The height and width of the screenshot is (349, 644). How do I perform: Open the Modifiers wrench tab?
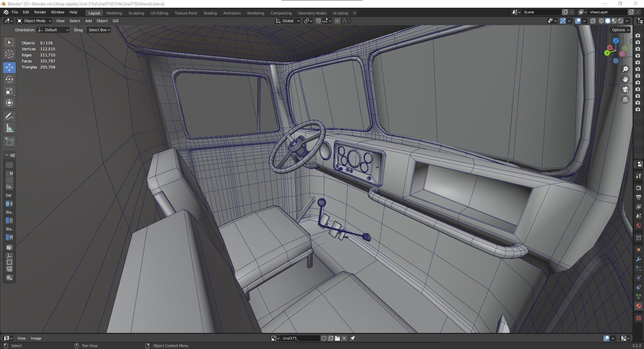638,259
